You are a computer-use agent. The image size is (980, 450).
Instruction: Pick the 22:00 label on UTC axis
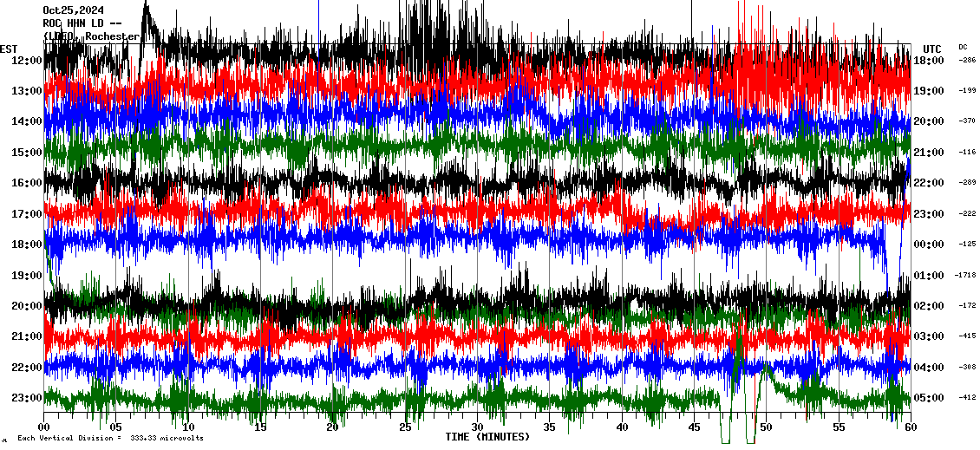click(x=929, y=183)
